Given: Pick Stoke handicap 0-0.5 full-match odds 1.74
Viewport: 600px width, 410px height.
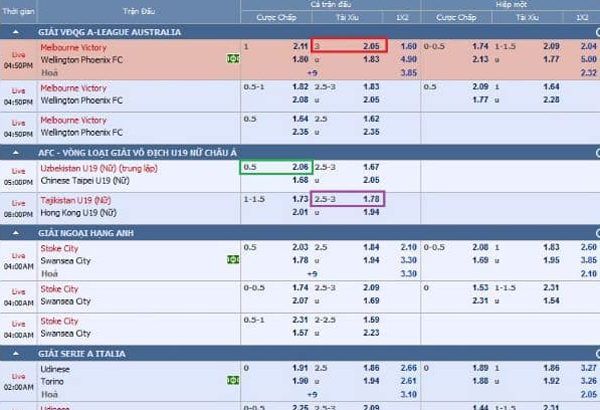Looking at the screenshot, I should point(300,287).
